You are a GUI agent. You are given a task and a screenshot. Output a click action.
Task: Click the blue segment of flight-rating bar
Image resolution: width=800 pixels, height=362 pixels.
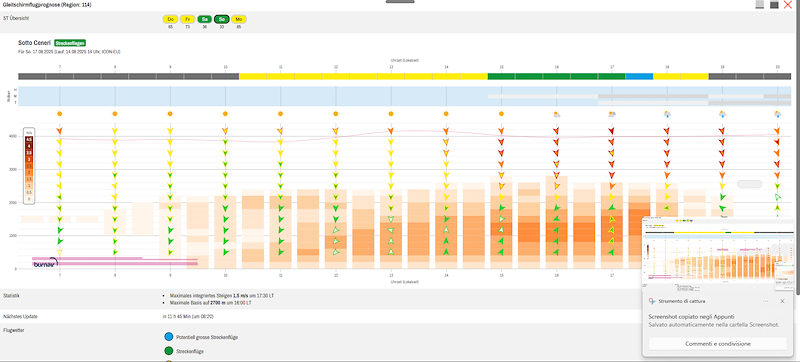click(639, 76)
